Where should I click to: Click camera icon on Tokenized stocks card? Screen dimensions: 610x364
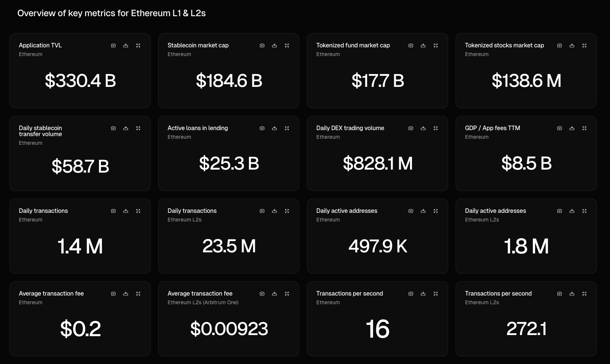(560, 45)
